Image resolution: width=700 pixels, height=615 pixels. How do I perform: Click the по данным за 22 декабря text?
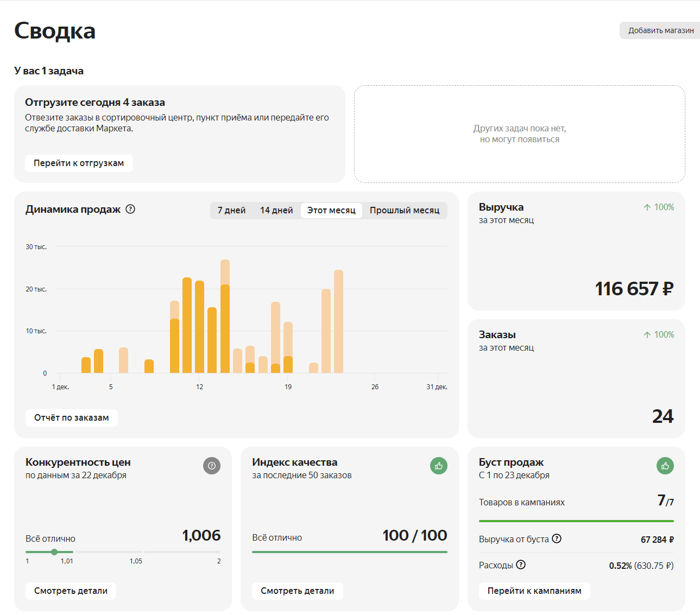click(x=76, y=475)
